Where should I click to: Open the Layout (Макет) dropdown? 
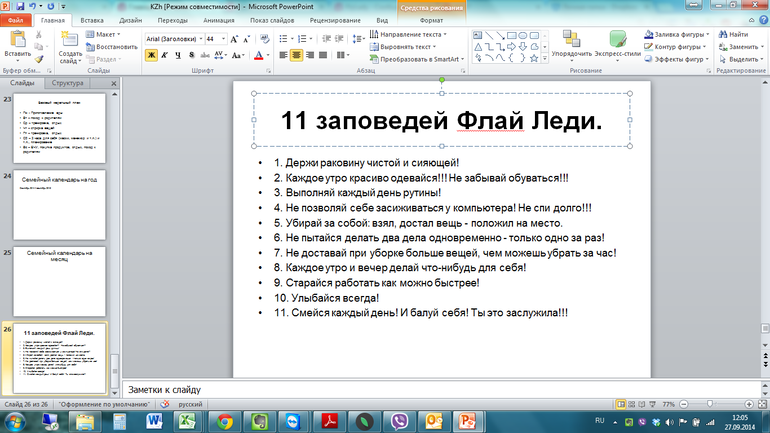(x=105, y=34)
